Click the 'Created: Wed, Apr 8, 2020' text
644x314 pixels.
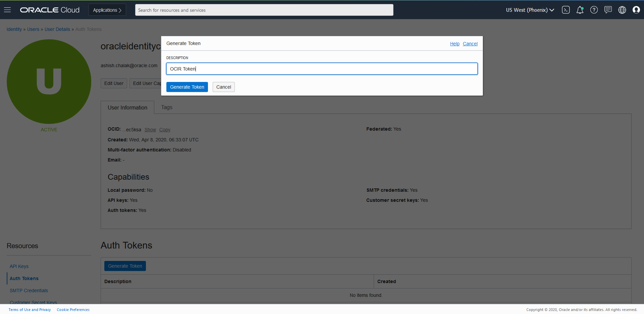153,140
